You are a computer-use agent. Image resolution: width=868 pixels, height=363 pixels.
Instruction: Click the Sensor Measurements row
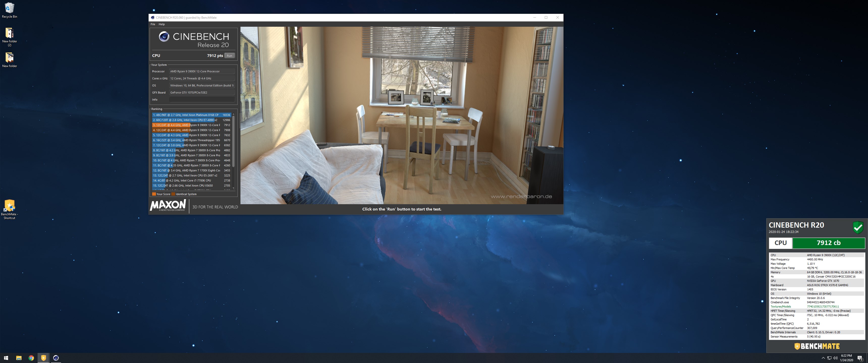click(x=817, y=336)
